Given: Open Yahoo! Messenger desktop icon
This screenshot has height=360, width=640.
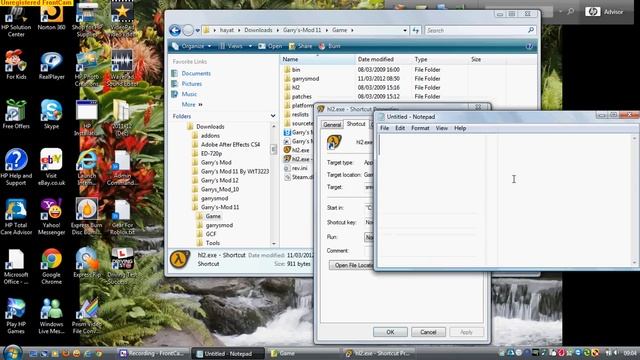Looking at the screenshot, I should click(x=51, y=217).
